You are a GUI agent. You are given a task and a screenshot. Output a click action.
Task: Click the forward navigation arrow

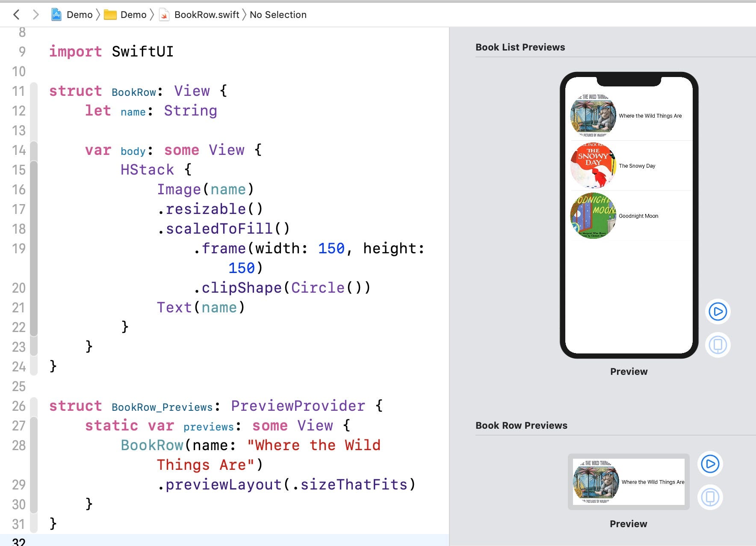35,14
